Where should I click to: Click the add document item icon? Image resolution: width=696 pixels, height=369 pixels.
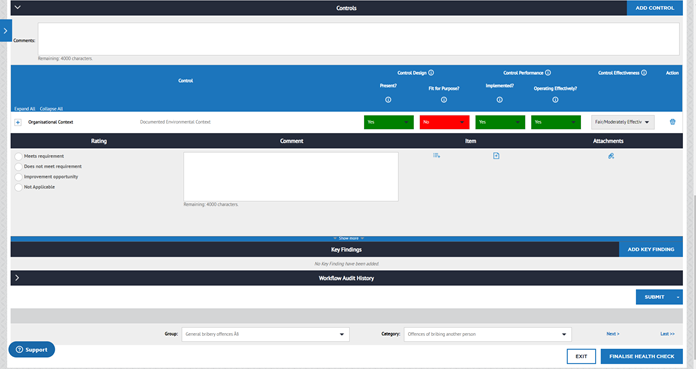point(496,155)
